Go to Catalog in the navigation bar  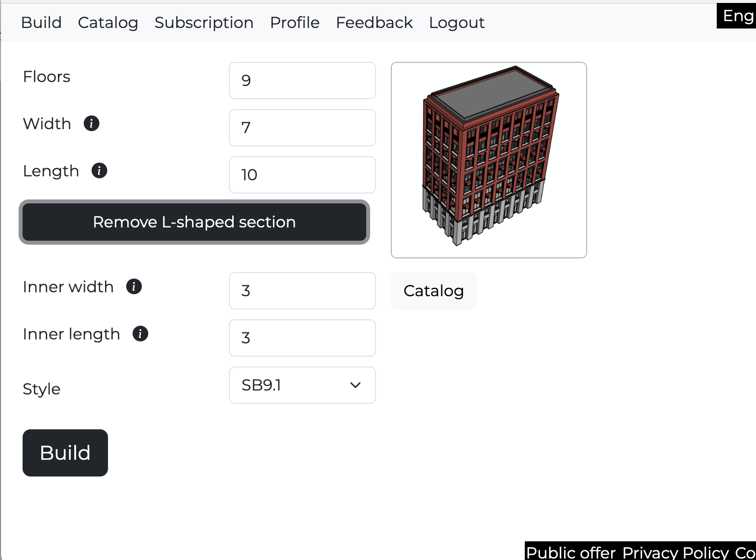pos(108,23)
